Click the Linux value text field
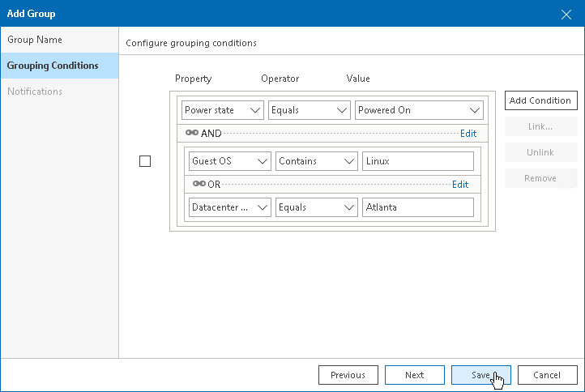The height and width of the screenshot is (392, 585). [417, 161]
